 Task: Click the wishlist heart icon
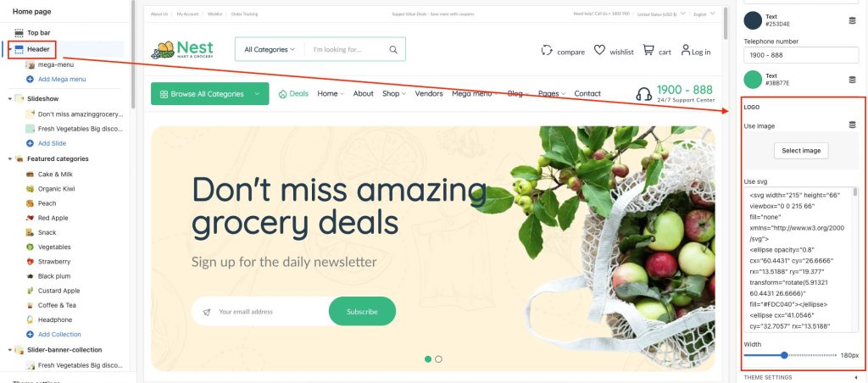599,50
